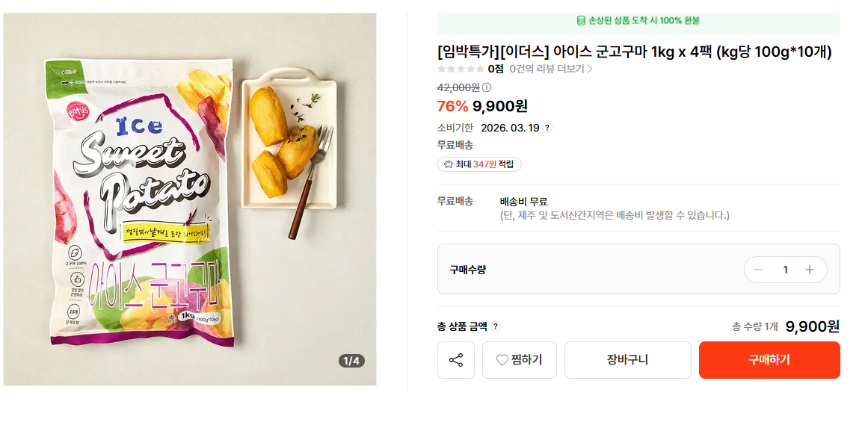The image size is (868, 437).
Task: Open the help icon beside 총 상품 금액
Action: (x=496, y=326)
